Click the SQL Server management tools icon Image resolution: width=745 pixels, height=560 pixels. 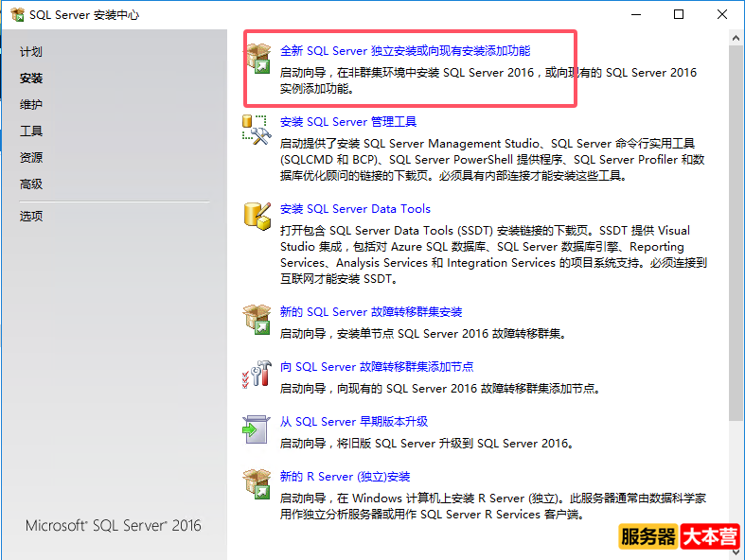(257, 130)
